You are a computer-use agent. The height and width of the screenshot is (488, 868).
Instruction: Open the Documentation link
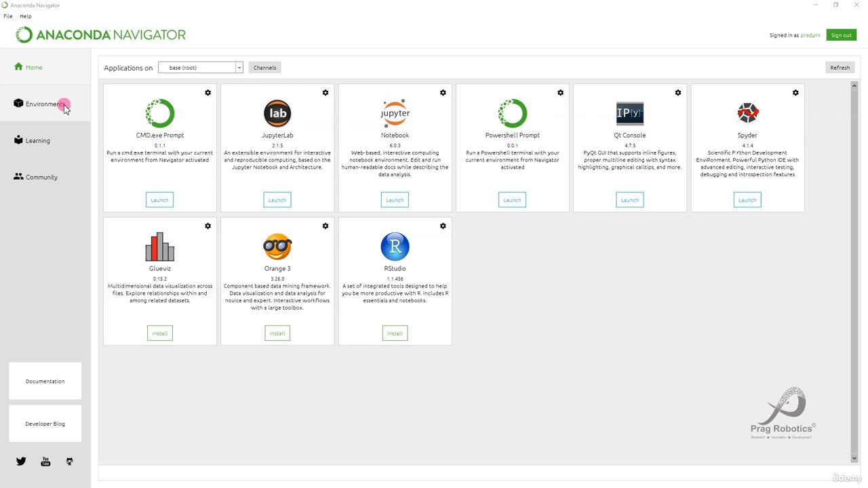(45, 381)
